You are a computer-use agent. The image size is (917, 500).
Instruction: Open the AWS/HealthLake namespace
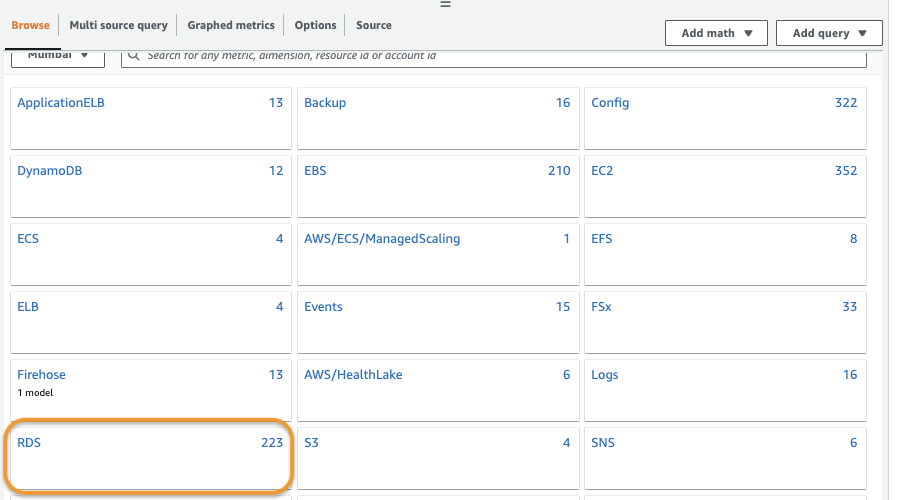click(438, 390)
